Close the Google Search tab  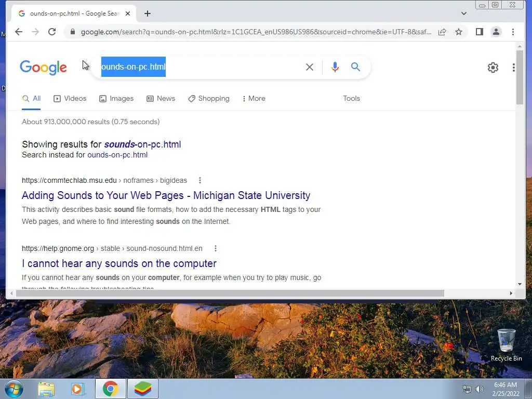pos(128,14)
